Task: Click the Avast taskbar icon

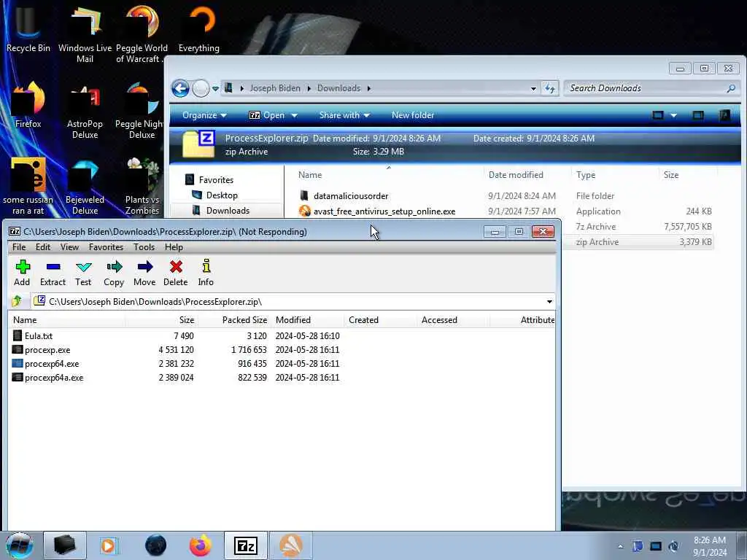Action: point(290,545)
